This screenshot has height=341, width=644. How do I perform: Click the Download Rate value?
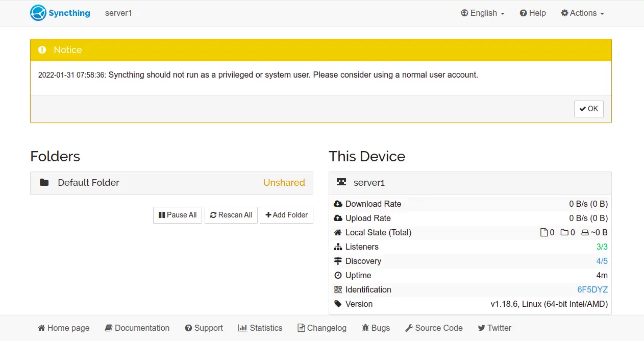click(588, 204)
